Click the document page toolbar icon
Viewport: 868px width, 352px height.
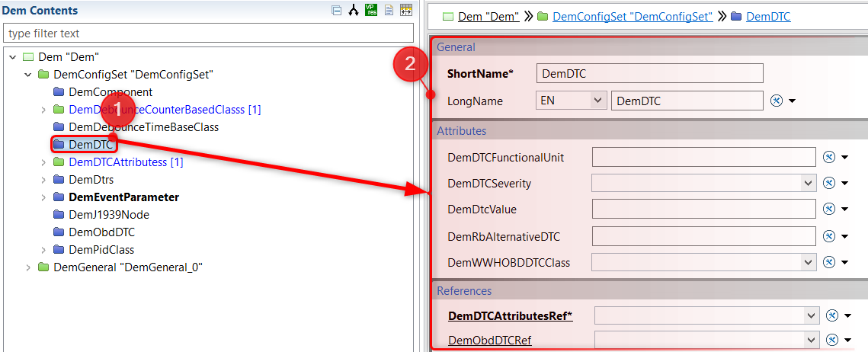389,10
